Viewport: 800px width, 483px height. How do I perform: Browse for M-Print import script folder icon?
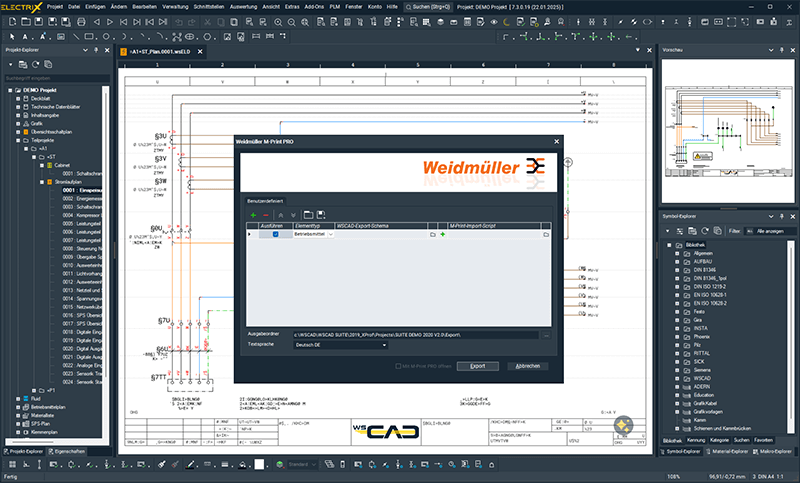coord(546,235)
